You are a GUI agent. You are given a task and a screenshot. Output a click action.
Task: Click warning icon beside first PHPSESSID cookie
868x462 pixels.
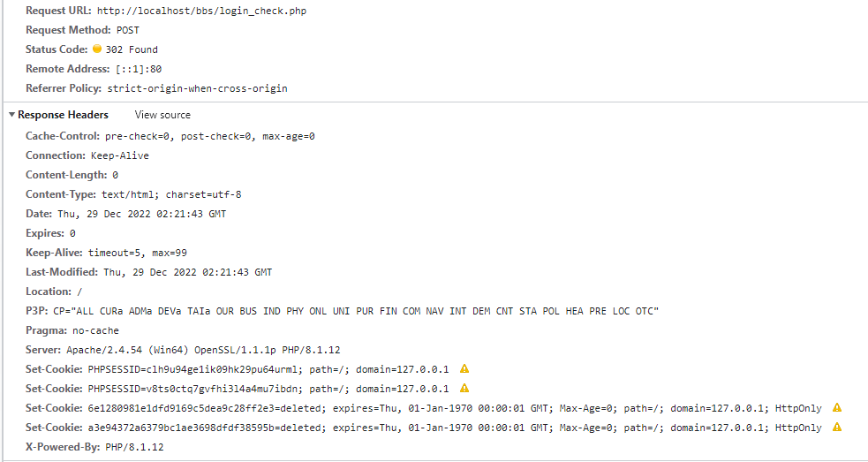pos(464,369)
